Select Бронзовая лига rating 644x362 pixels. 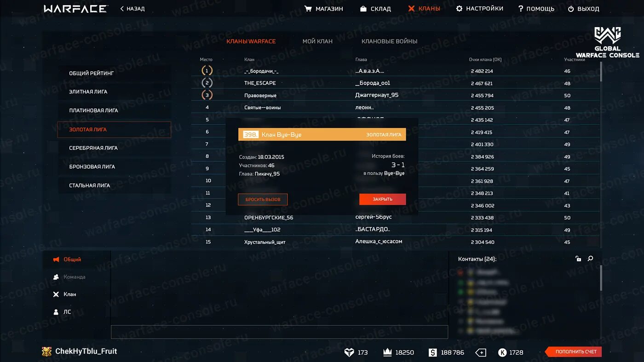coord(114,167)
